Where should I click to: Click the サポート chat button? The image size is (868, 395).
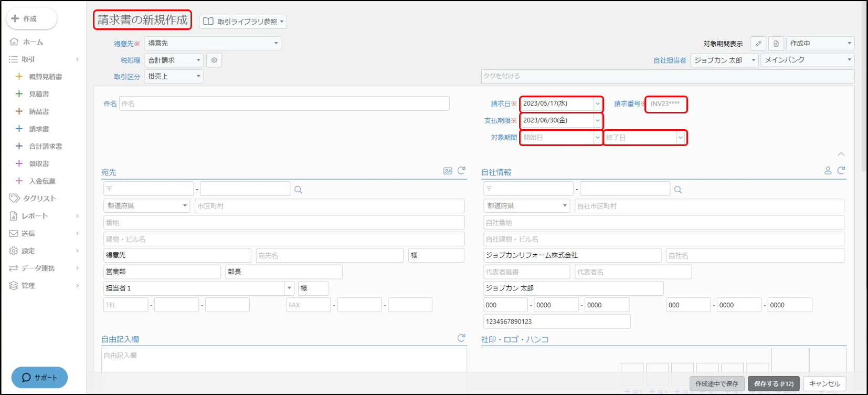(39, 378)
